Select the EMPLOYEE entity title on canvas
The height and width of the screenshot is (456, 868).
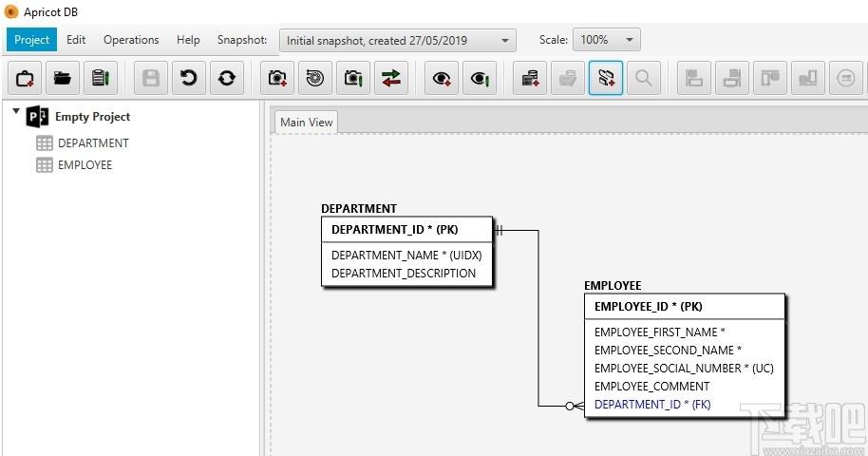pyautogui.click(x=613, y=286)
